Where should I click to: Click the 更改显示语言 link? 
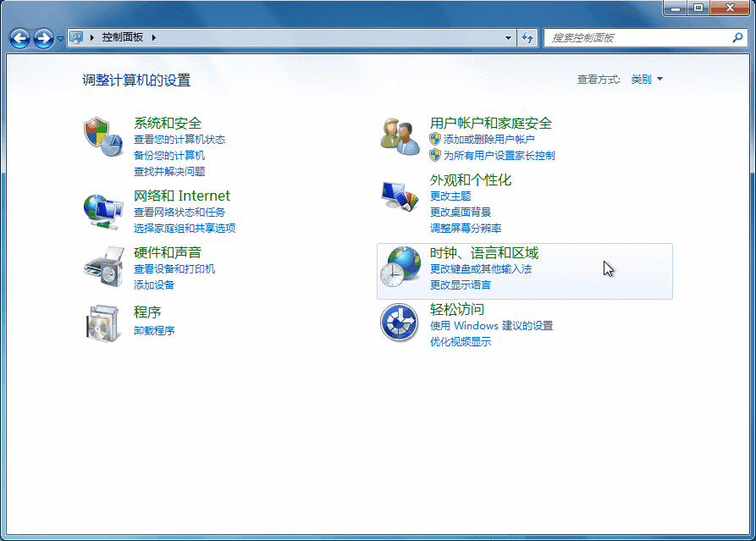pos(461,285)
